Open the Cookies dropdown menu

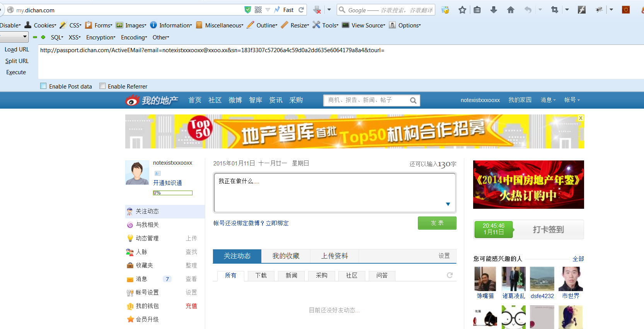[x=41, y=25]
